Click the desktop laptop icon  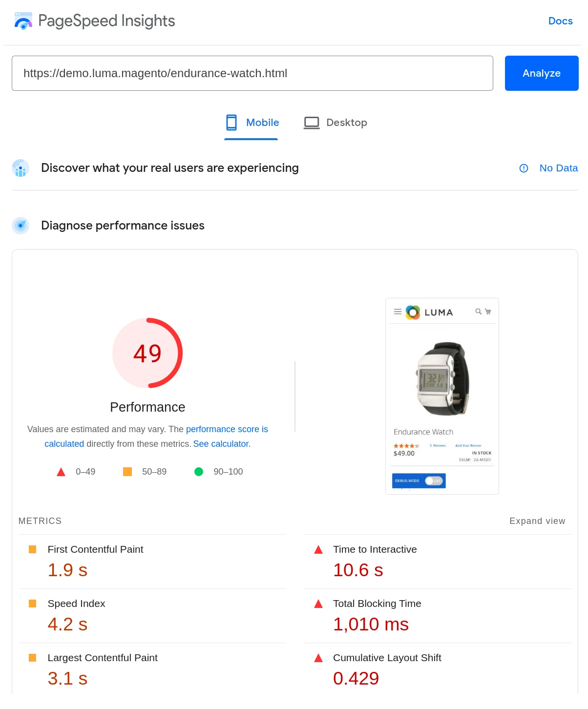(312, 123)
